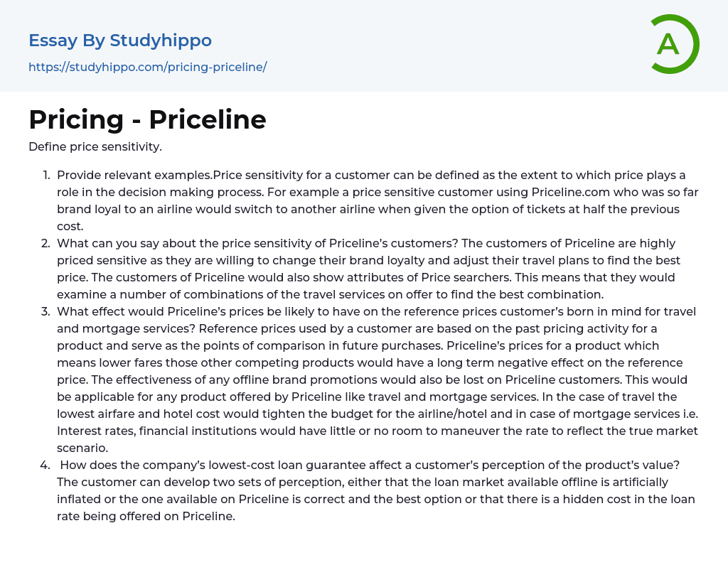Click the lowest-cost loan guarantee question
Image resolution: width=728 pixels, height=565 pixels.
point(370,465)
